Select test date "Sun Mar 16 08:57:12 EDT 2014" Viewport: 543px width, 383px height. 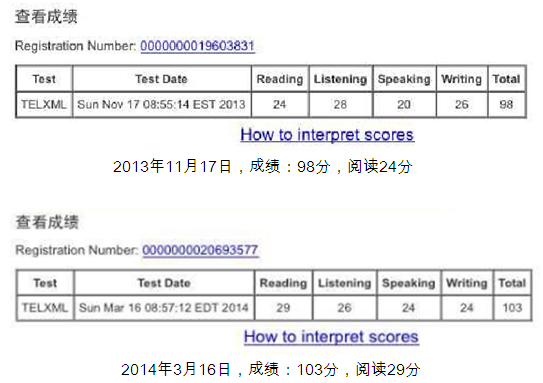point(164,308)
